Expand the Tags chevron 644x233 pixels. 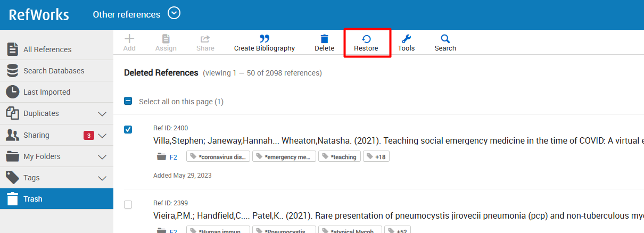click(x=103, y=178)
